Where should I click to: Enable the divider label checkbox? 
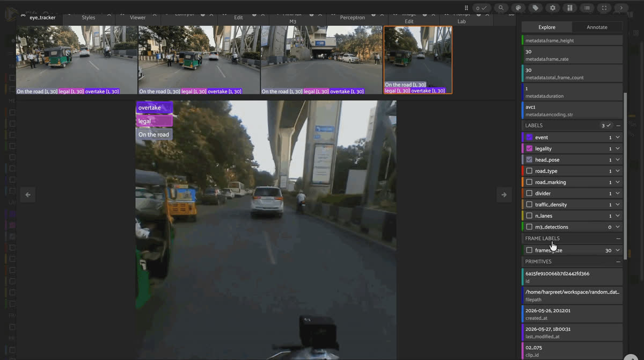pyautogui.click(x=529, y=193)
